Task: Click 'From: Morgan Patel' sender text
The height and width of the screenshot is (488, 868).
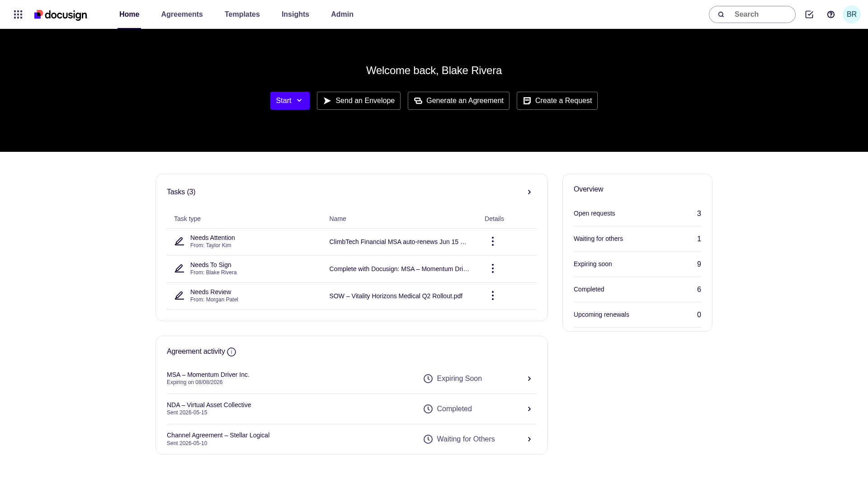Action: (214, 300)
